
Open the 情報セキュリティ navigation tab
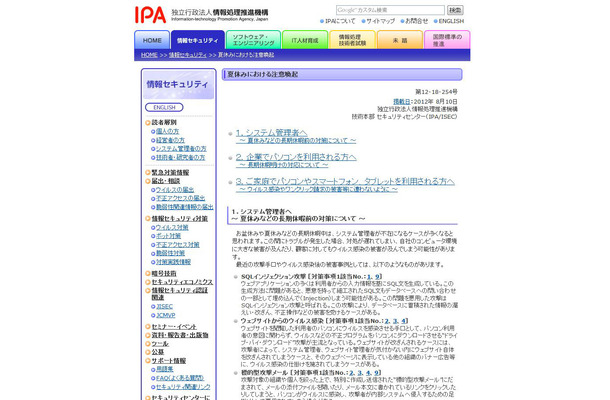(196, 40)
